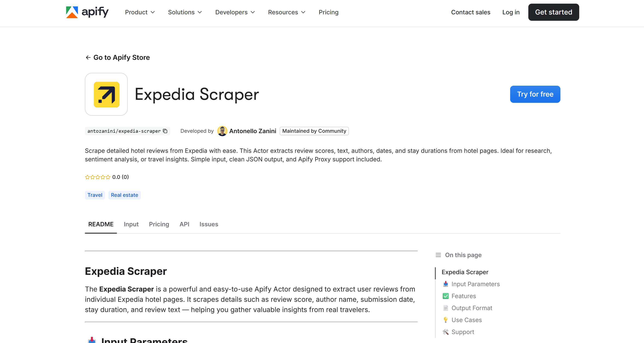Switch to the Input tab

(131, 224)
